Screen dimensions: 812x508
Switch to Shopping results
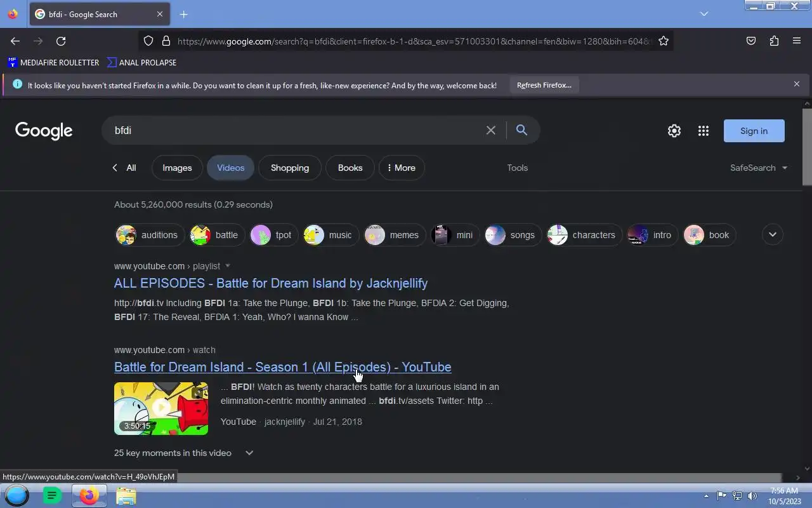click(x=290, y=168)
